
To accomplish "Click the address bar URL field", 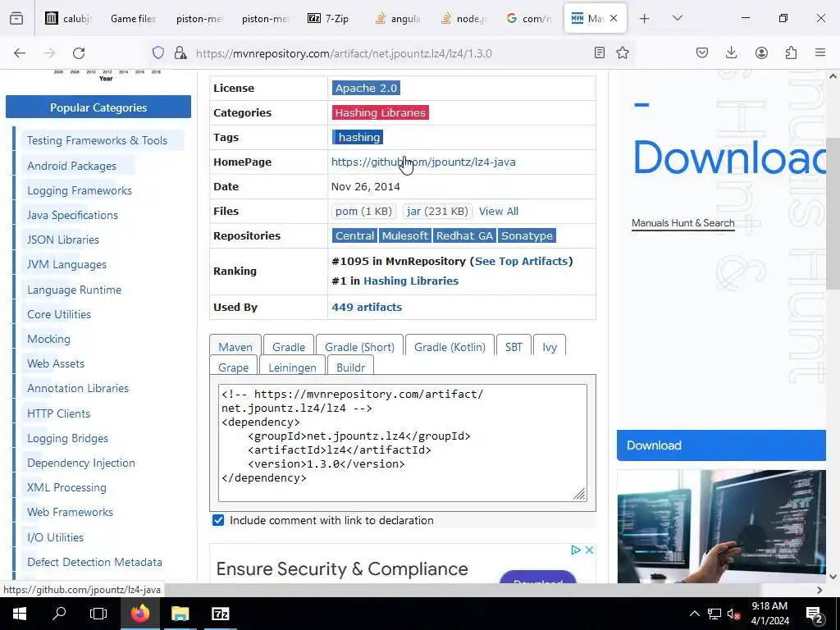I will click(391, 53).
